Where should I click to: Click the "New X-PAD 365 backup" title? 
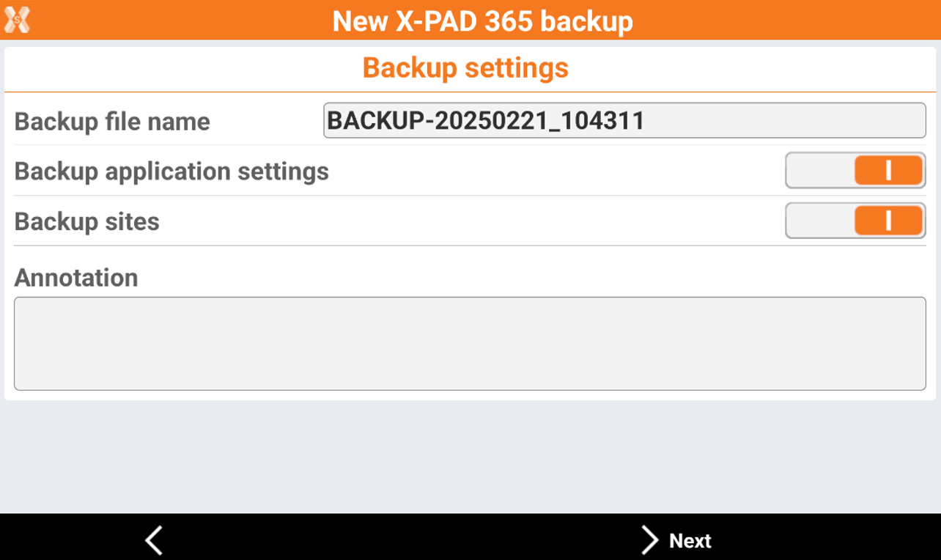482,21
